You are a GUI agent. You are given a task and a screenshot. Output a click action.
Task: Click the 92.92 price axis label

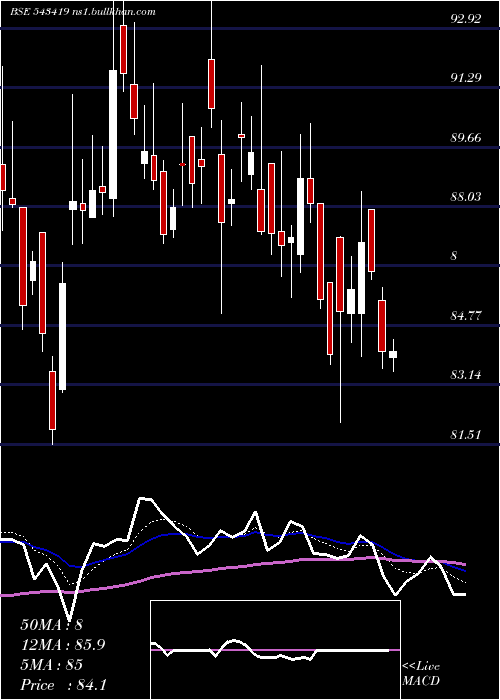point(466,19)
